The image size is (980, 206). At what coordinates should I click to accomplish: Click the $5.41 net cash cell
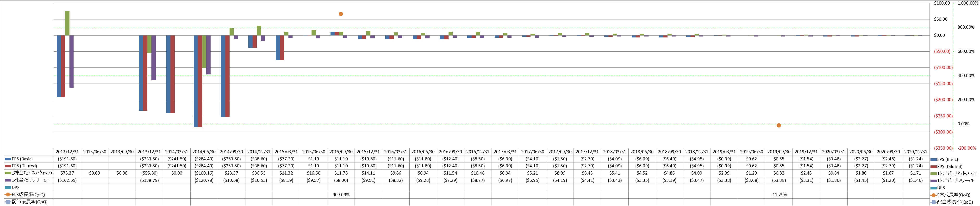[x=615, y=173]
